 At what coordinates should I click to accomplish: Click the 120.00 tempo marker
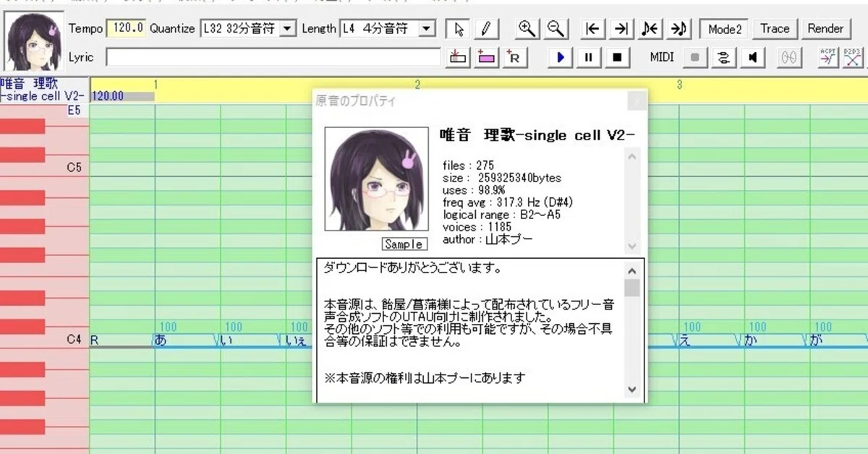[108, 96]
